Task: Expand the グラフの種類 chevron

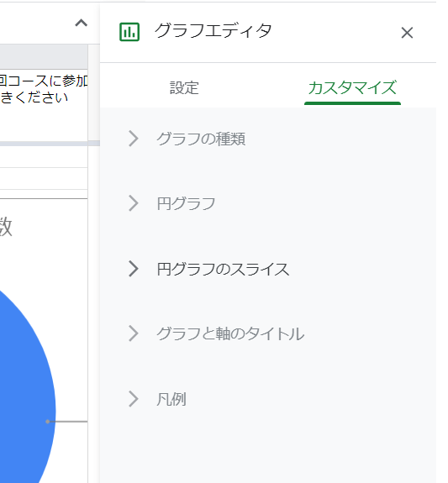Action: 133,139
